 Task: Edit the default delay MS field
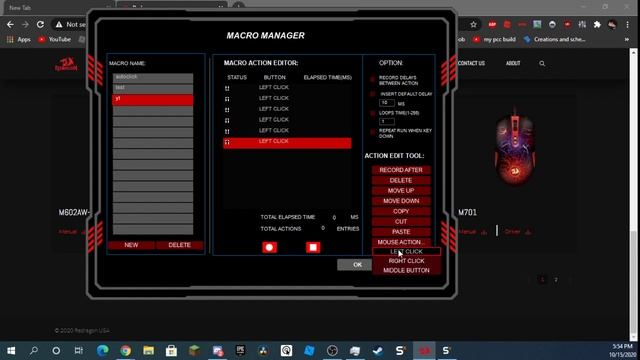(387, 103)
